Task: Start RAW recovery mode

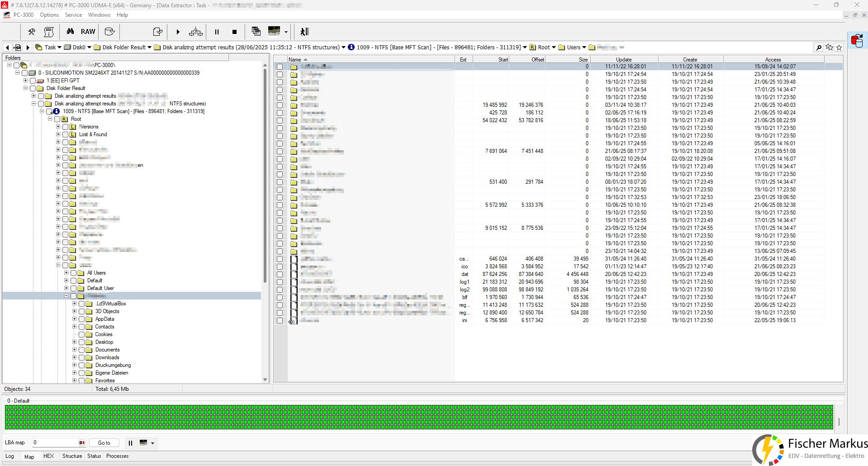Action: [x=88, y=32]
